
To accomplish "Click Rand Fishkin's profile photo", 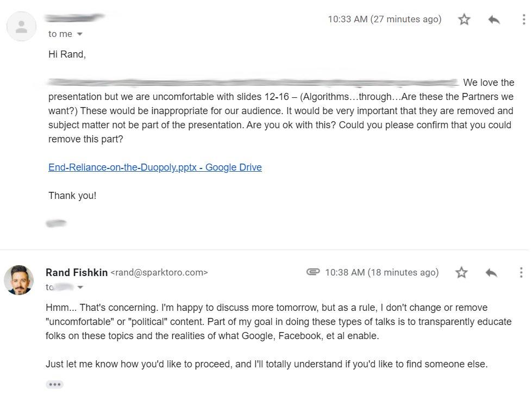I will pyautogui.click(x=19, y=280).
